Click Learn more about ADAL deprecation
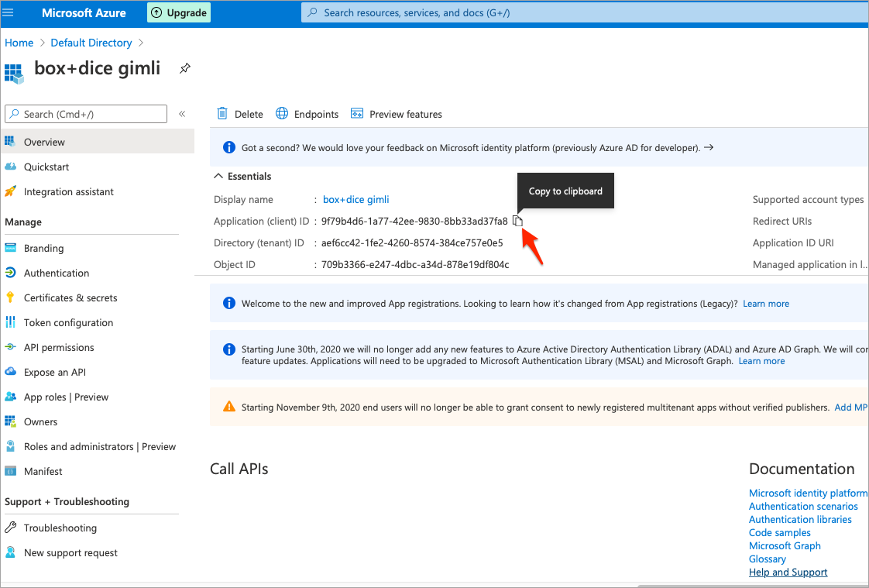 761,361
